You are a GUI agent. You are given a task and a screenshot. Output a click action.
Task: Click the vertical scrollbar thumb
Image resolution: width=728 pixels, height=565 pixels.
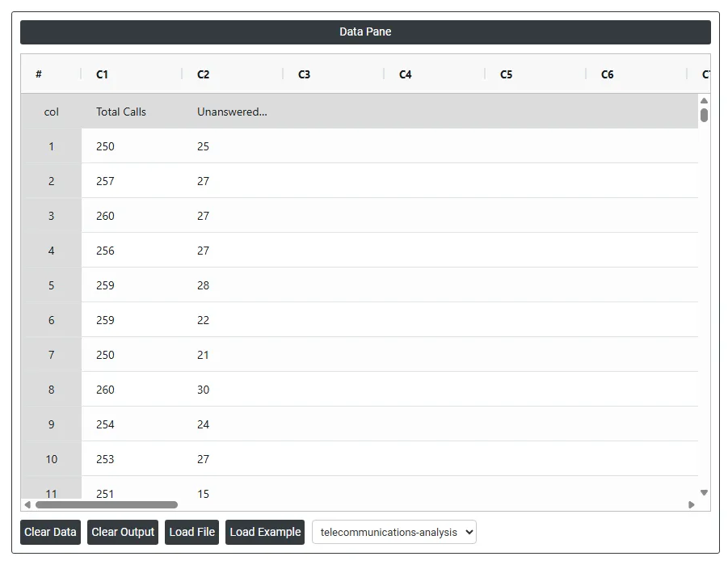tap(704, 115)
